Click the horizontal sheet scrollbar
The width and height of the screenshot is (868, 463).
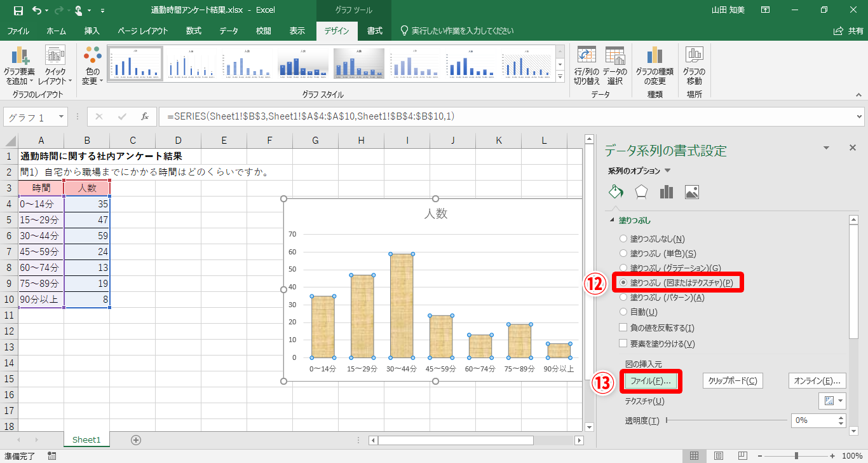click(x=476, y=440)
